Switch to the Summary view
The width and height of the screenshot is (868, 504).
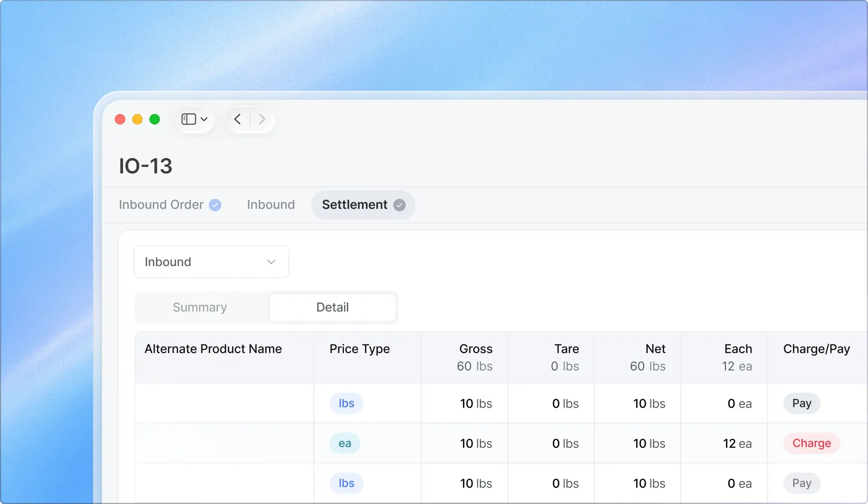tap(200, 307)
